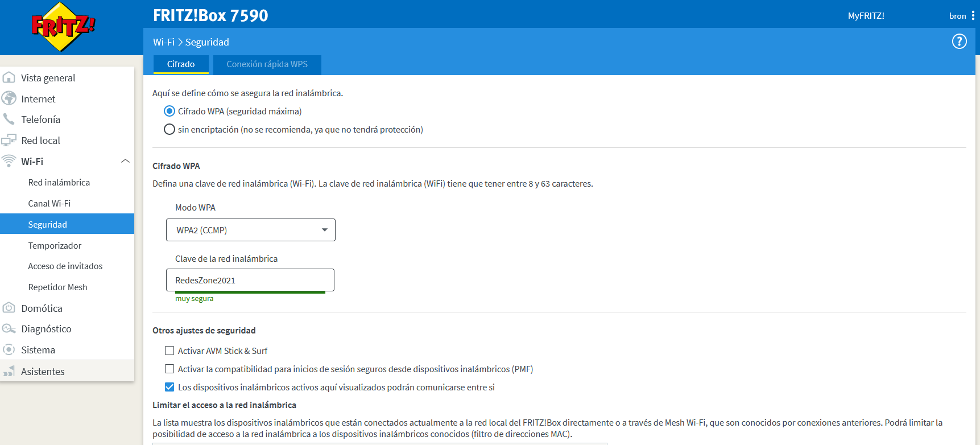Click the bron user name
The image size is (980, 445).
(957, 16)
